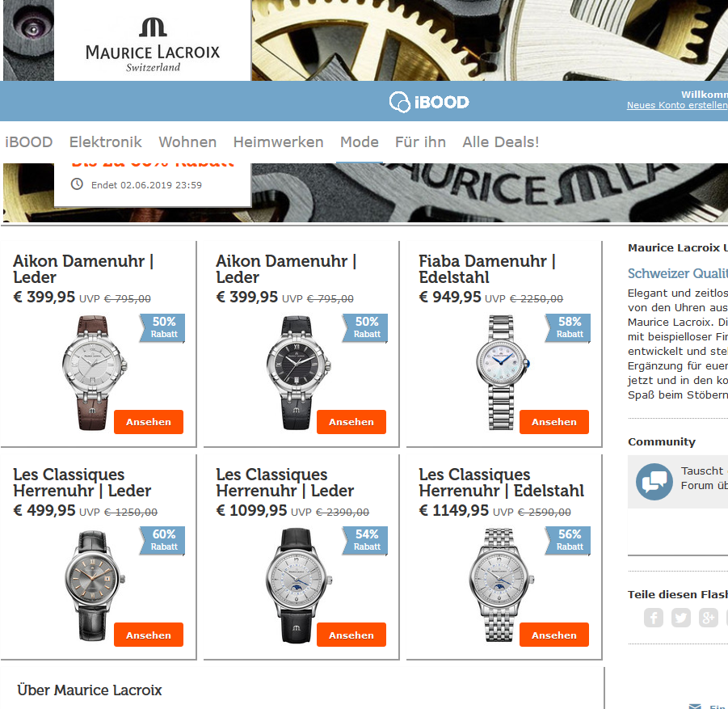Open the Community forum chat bubble icon
Screen dimensions: 728x709
click(654, 481)
